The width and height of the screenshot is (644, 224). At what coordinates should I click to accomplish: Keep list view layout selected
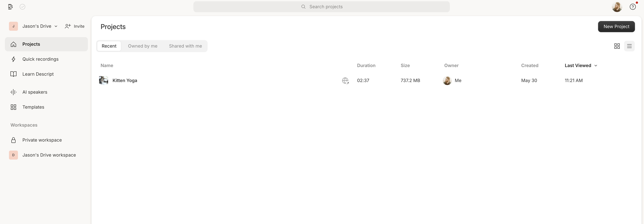click(629, 46)
